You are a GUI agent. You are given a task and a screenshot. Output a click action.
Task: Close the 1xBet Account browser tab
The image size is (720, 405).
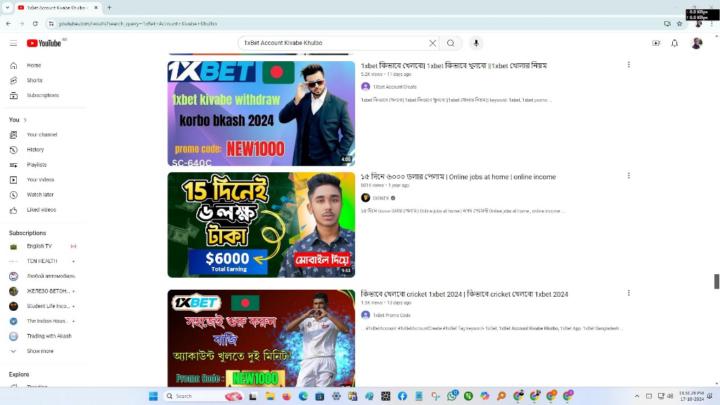(96, 8)
